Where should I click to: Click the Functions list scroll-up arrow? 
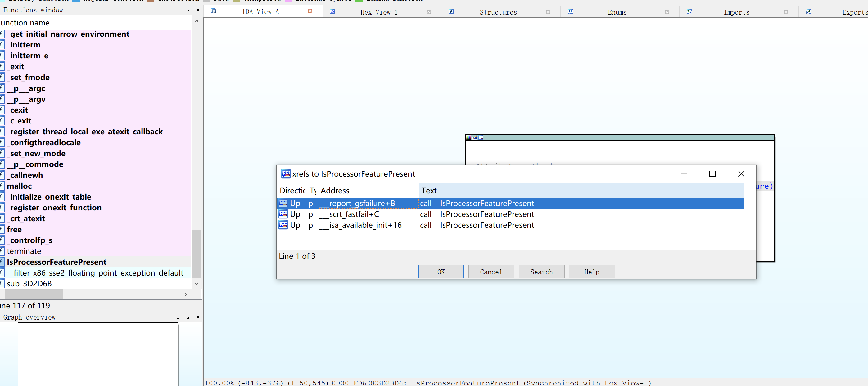point(197,21)
